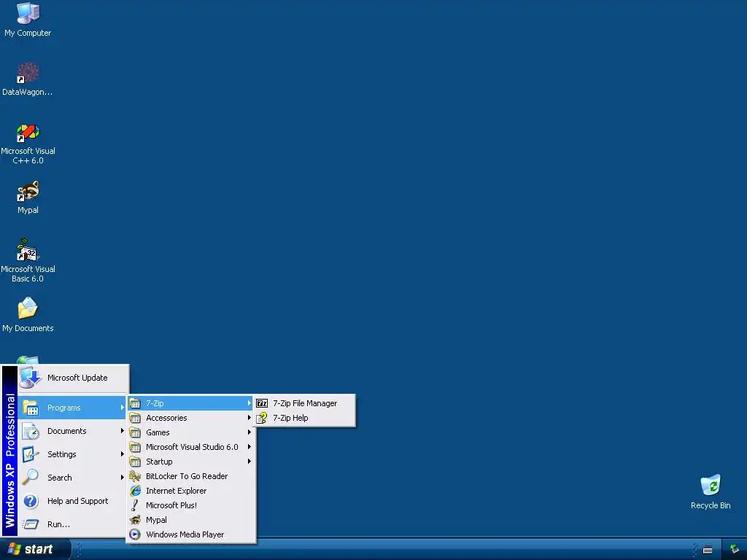Click the Programs folder icon in Start menu

[31, 408]
